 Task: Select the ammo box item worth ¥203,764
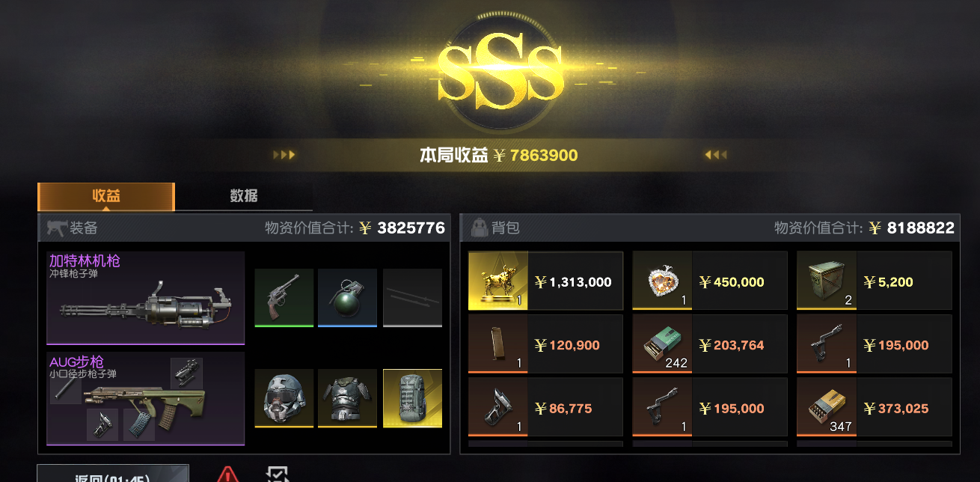[662, 344]
